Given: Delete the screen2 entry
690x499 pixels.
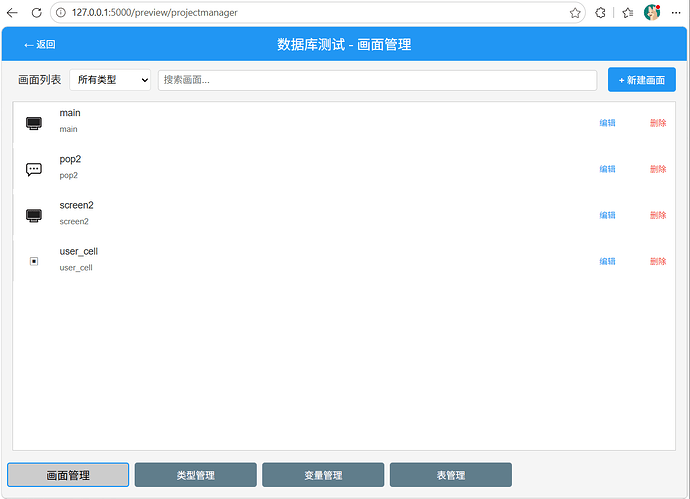Looking at the screenshot, I should 658,215.
